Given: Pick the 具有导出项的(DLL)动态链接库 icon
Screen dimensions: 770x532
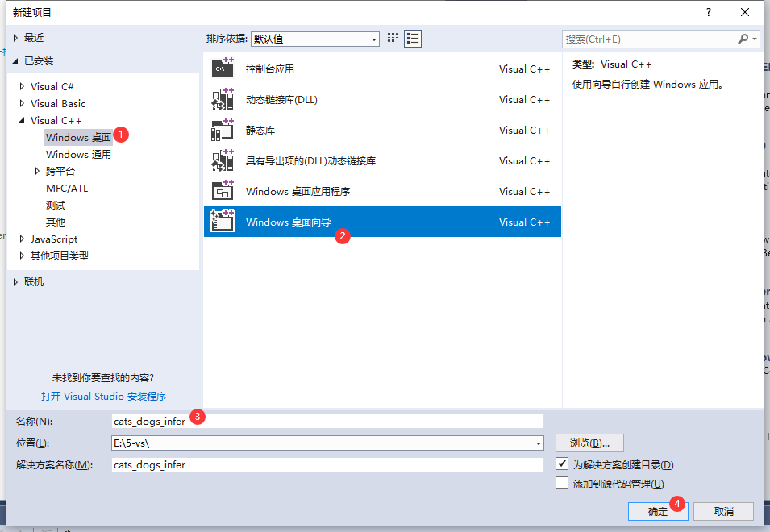Looking at the screenshot, I should pyautogui.click(x=223, y=160).
